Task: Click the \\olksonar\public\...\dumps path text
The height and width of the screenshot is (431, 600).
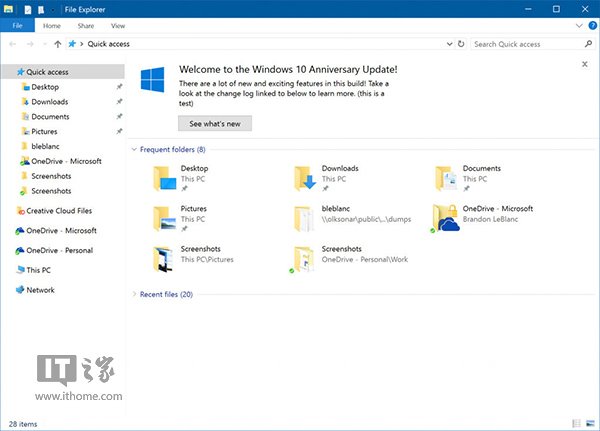Action: 367,219
